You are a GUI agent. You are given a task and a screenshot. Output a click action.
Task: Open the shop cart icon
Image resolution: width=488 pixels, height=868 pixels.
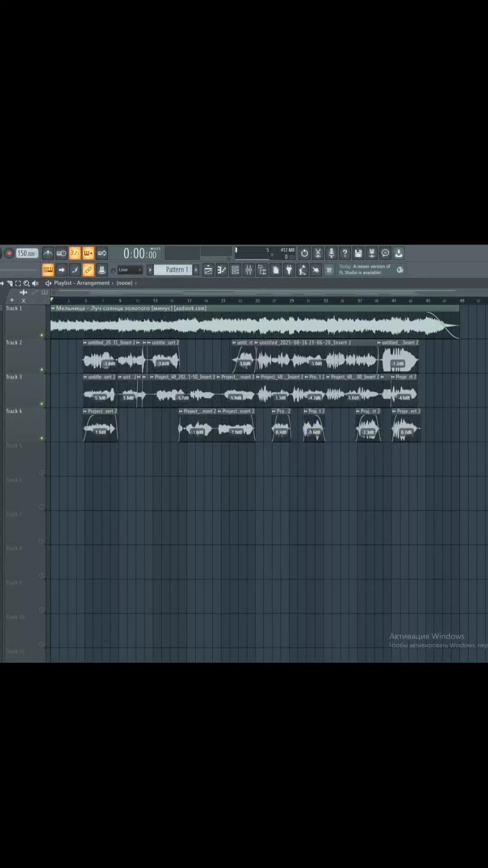[329, 270]
